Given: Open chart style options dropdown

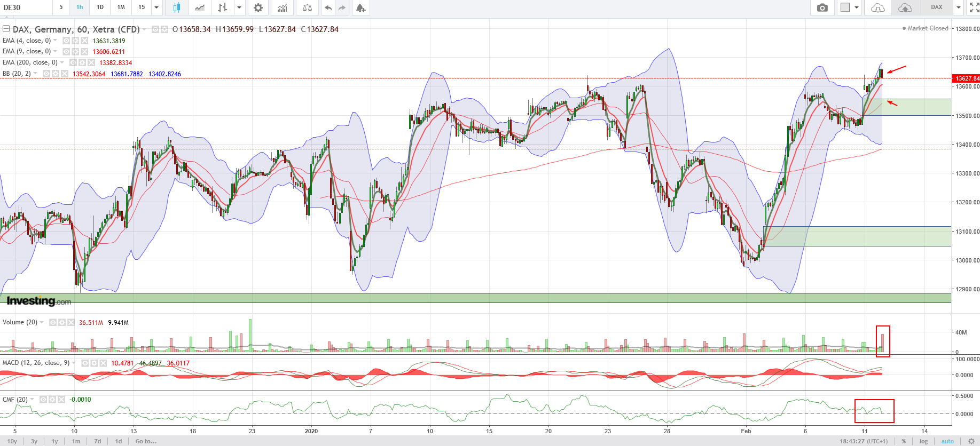Looking at the screenshot, I should [x=239, y=7].
